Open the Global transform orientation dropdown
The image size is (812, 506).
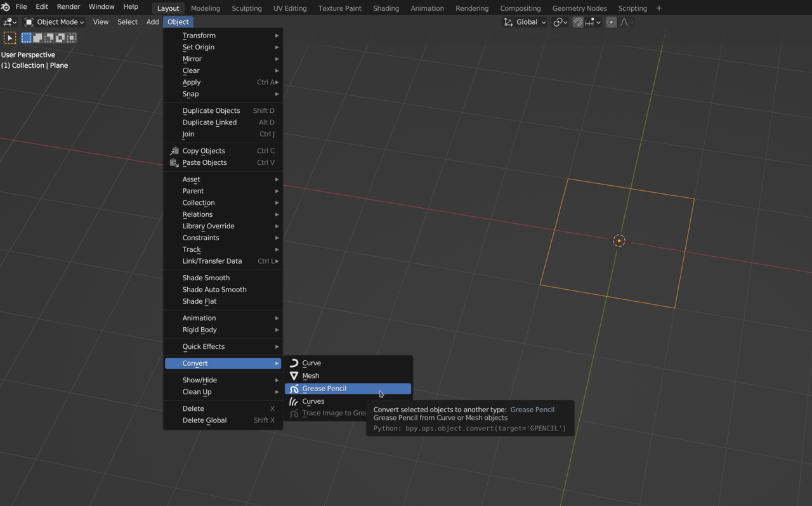pyautogui.click(x=525, y=22)
